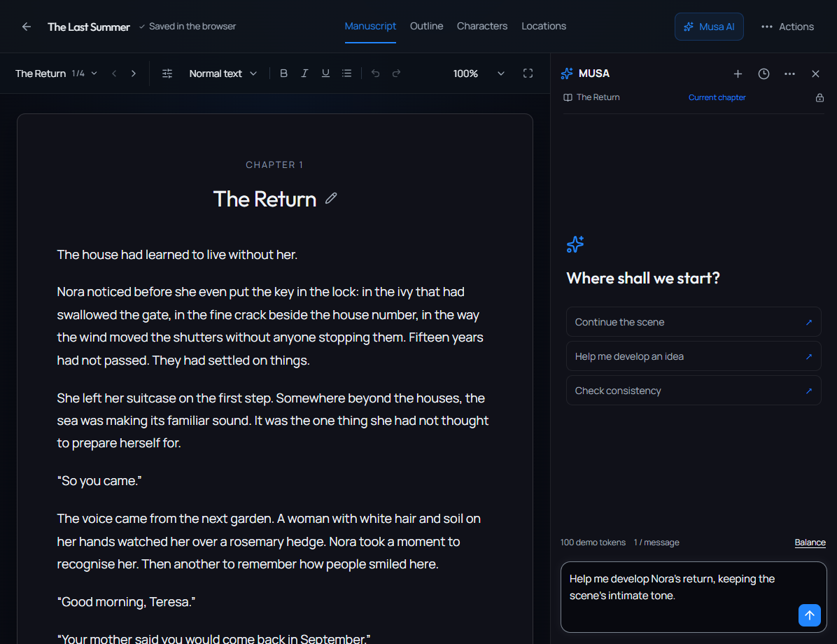Click the Current chapter link
Screen dimensions: 837x644
[x=717, y=98]
